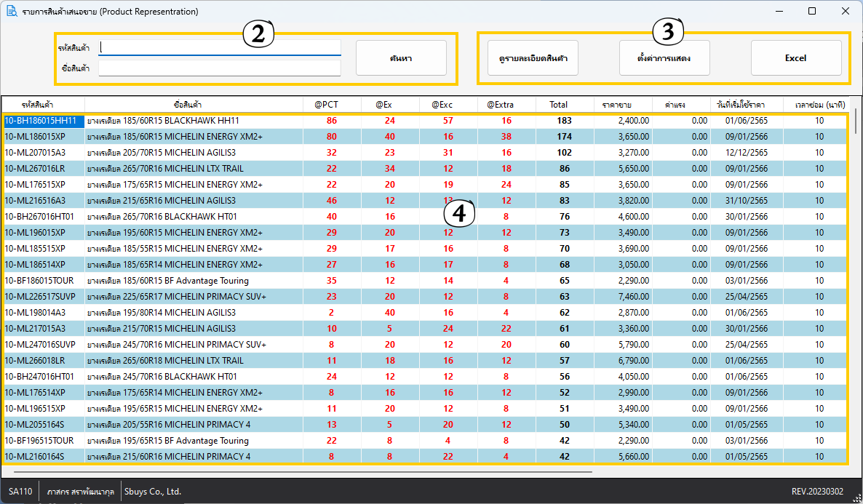Click the vertical scrollbar thumb

(x=856, y=121)
